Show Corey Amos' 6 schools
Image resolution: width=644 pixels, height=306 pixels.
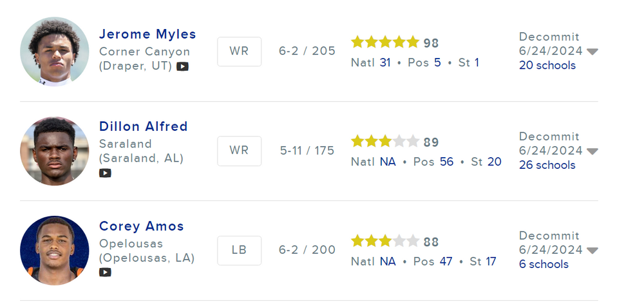[544, 264]
